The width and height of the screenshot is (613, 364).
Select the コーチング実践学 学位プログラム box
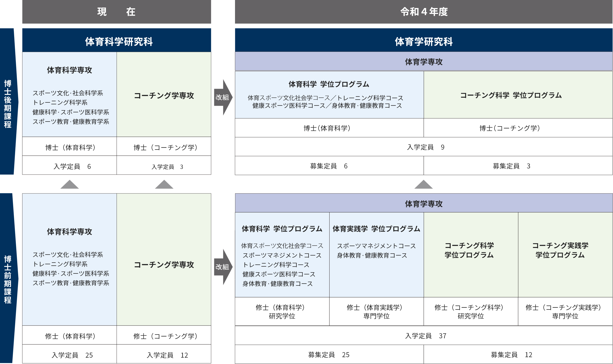tap(565, 255)
